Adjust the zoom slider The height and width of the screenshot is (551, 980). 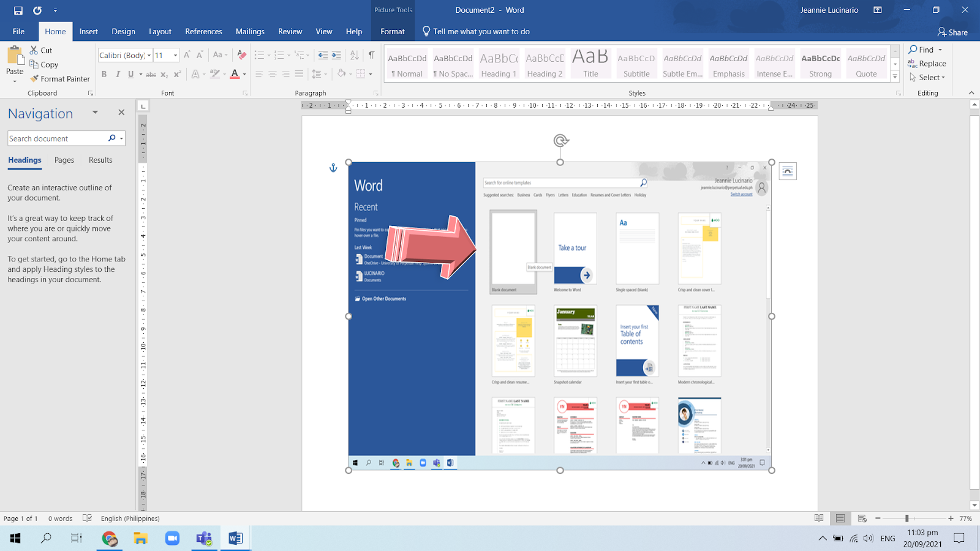coord(907,519)
